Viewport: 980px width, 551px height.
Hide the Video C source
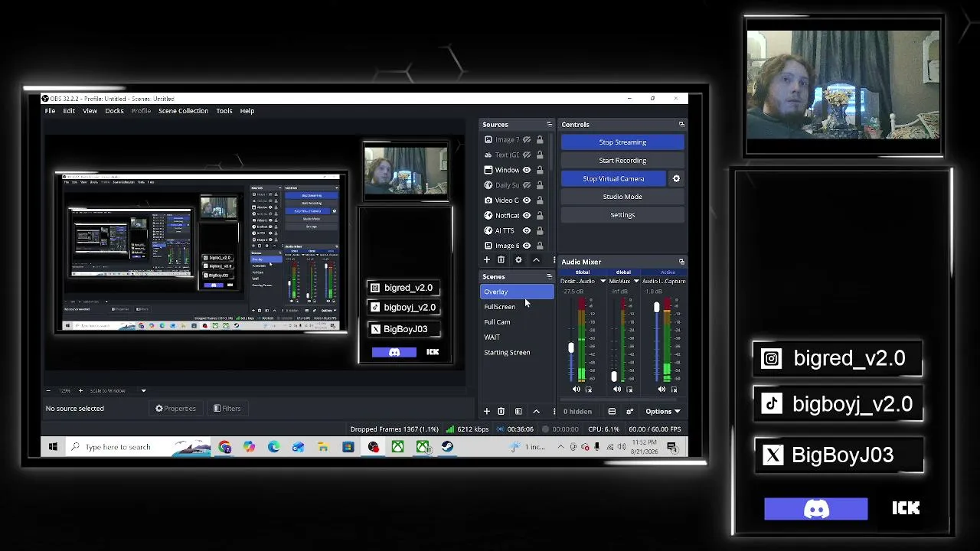(x=527, y=201)
